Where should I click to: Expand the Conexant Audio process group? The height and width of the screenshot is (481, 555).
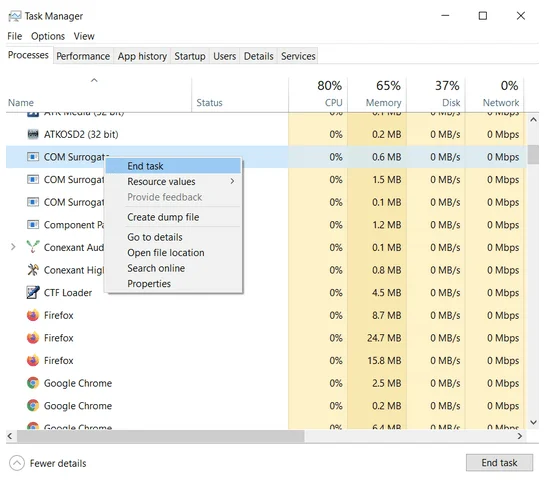[x=13, y=247]
